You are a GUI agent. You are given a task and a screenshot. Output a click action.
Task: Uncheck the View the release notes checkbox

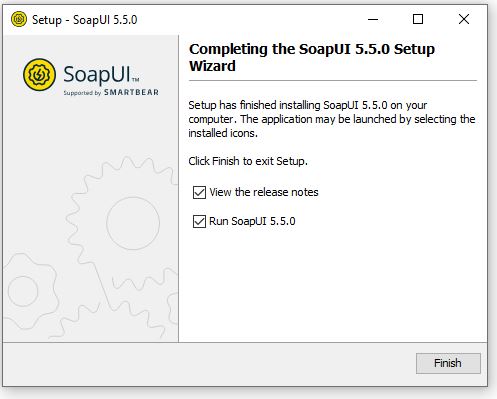point(199,192)
